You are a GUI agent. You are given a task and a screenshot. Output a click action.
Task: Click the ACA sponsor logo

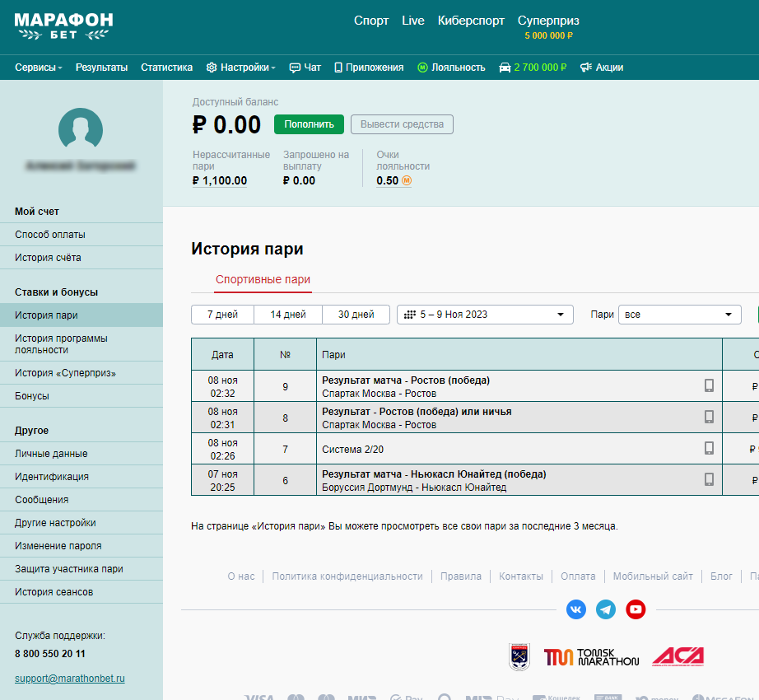pos(678,657)
